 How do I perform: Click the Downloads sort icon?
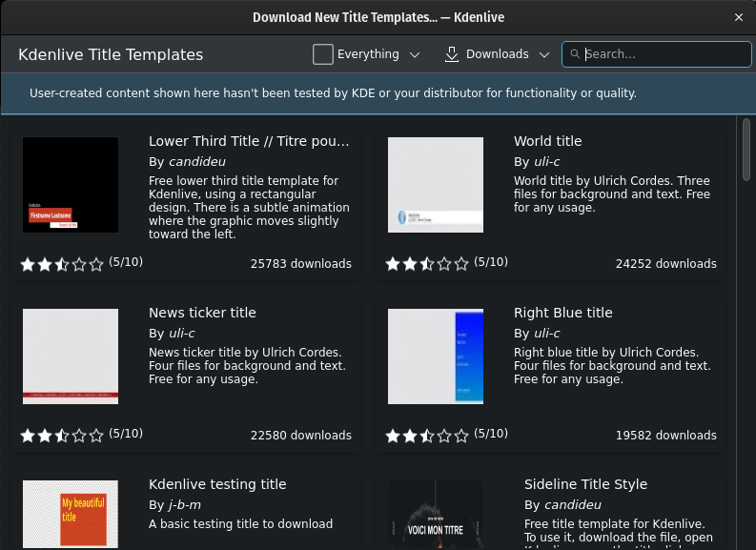tap(451, 54)
